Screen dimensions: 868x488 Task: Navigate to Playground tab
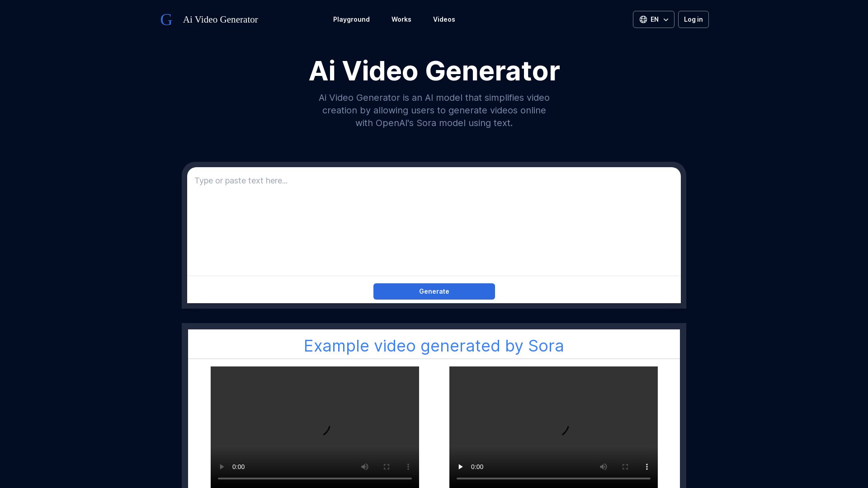coord(351,19)
